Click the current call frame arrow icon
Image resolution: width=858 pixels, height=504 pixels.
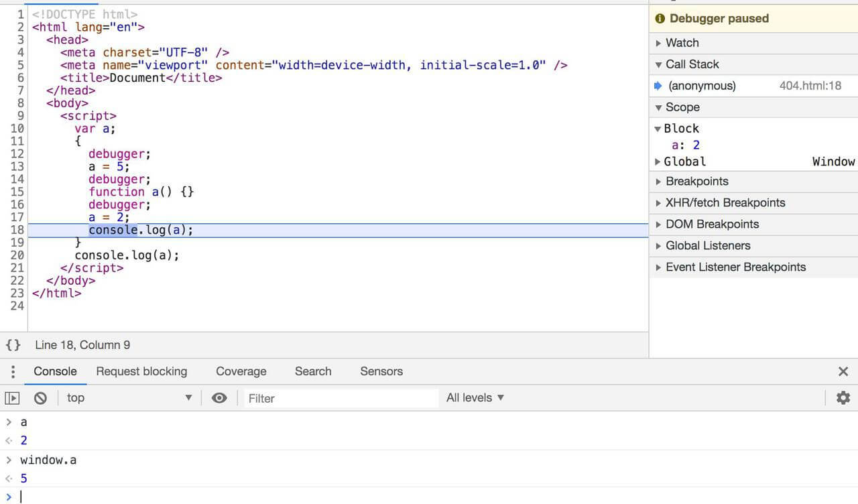point(658,86)
